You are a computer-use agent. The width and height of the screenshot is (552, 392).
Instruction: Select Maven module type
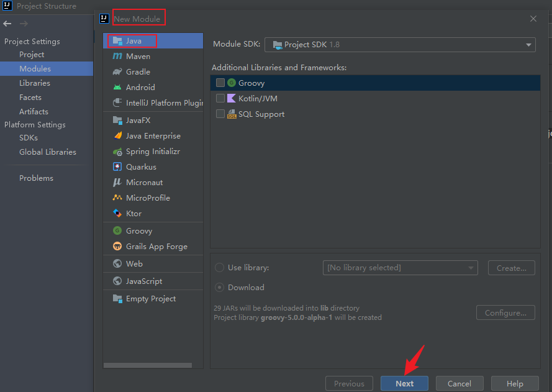tap(153, 57)
